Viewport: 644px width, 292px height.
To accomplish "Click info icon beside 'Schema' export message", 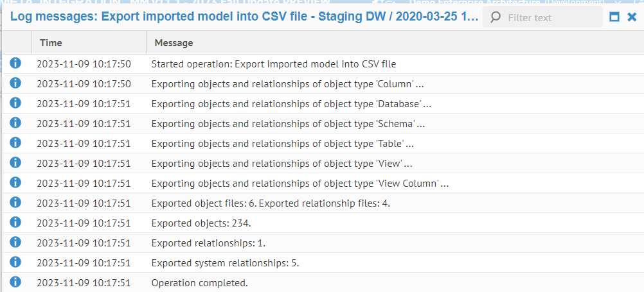I will click(16, 123).
